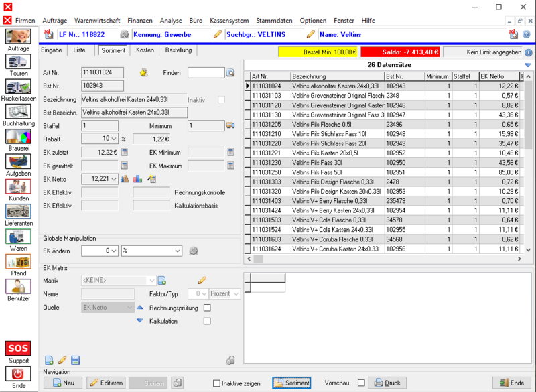The image size is (536, 392).
Task: Tick the Rechnungsprüfung checkbox
Action: click(x=207, y=308)
